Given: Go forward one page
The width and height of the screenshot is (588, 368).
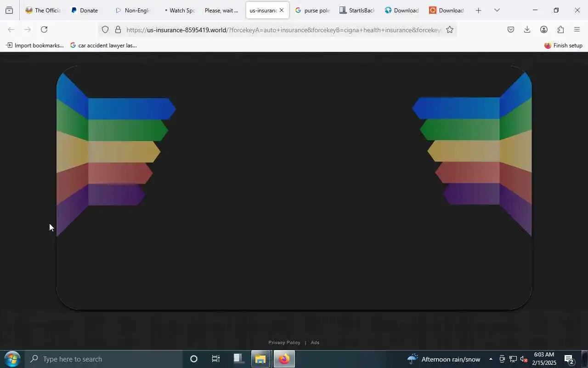Looking at the screenshot, I should pos(28,29).
